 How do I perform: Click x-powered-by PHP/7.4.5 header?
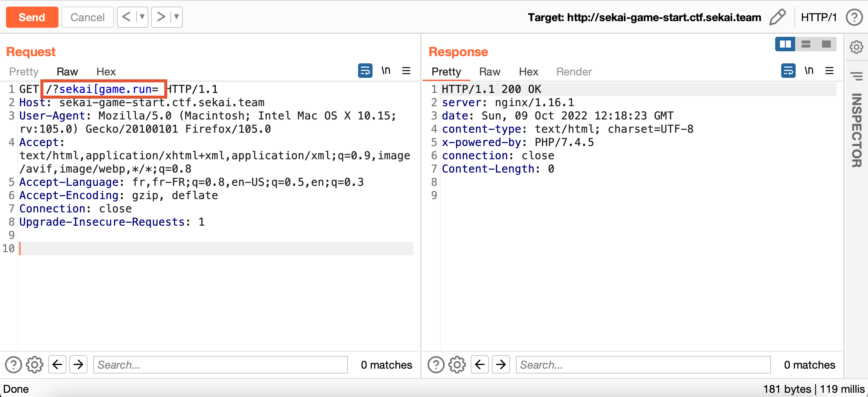[518, 142]
